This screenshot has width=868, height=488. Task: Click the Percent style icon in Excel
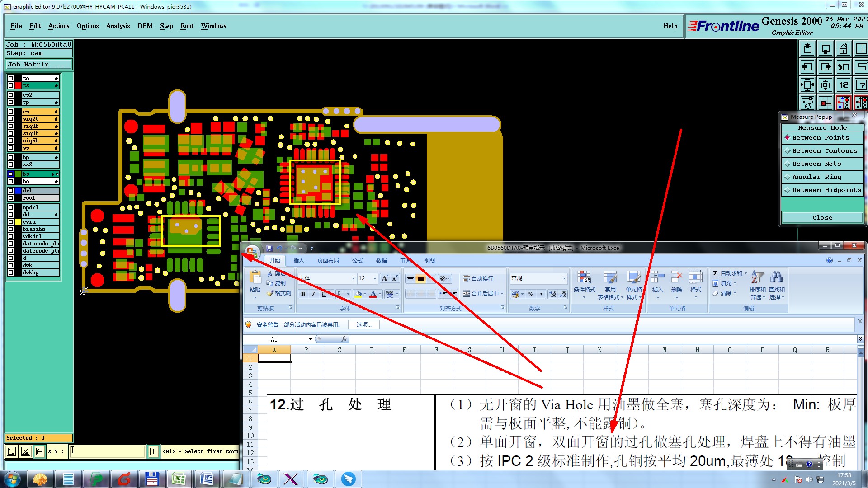(x=530, y=294)
